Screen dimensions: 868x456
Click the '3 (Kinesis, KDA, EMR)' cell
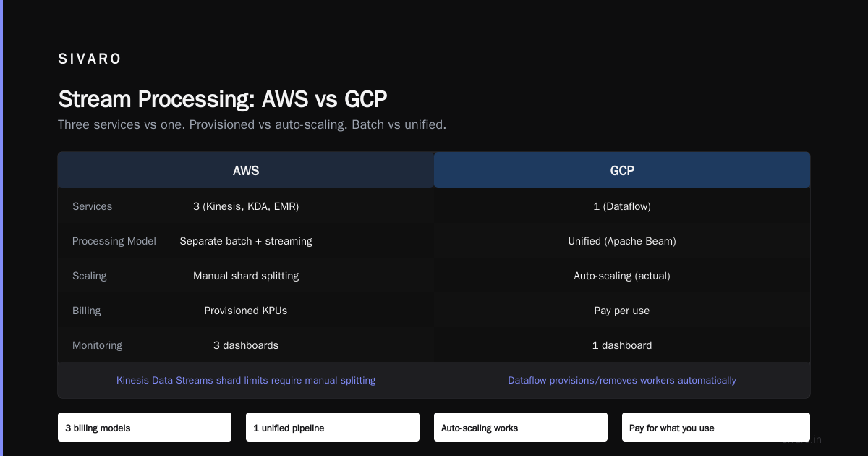click(246, 206)
